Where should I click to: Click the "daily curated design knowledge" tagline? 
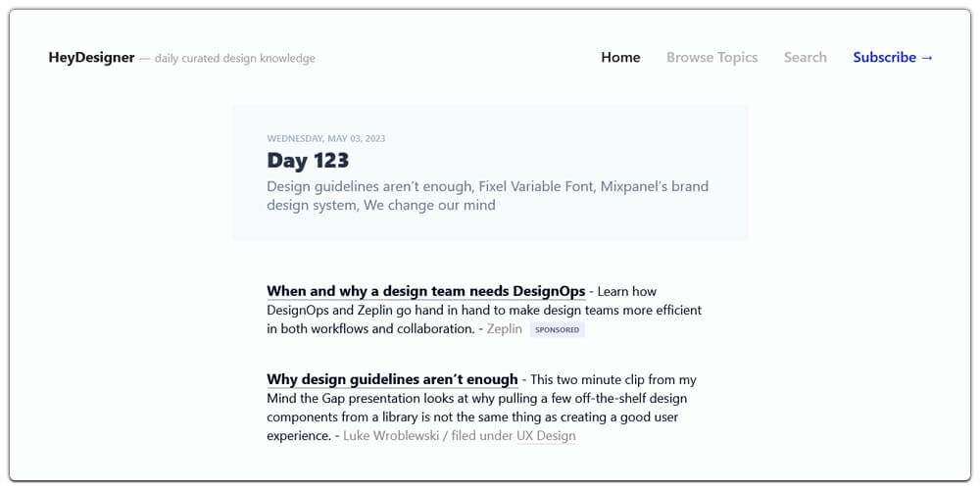[235, 59]
